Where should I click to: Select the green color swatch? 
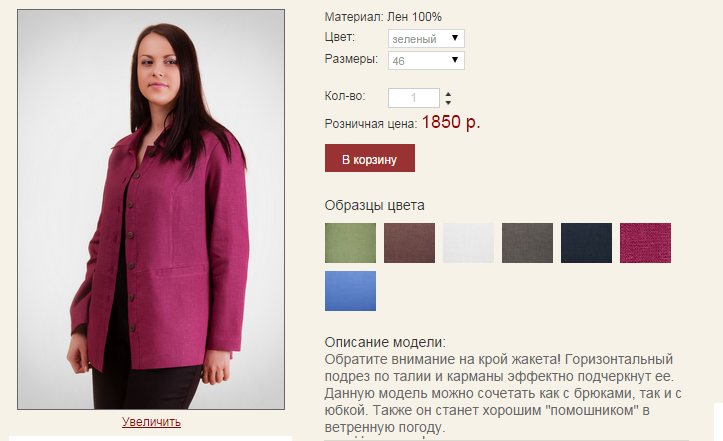pos(350,243)
